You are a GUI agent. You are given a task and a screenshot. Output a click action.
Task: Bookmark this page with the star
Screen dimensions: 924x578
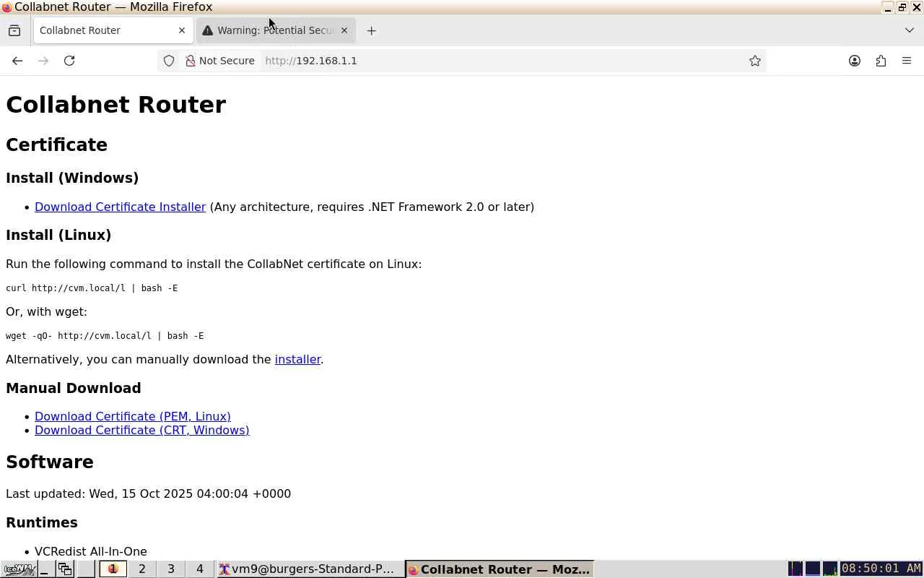point(755,61)
